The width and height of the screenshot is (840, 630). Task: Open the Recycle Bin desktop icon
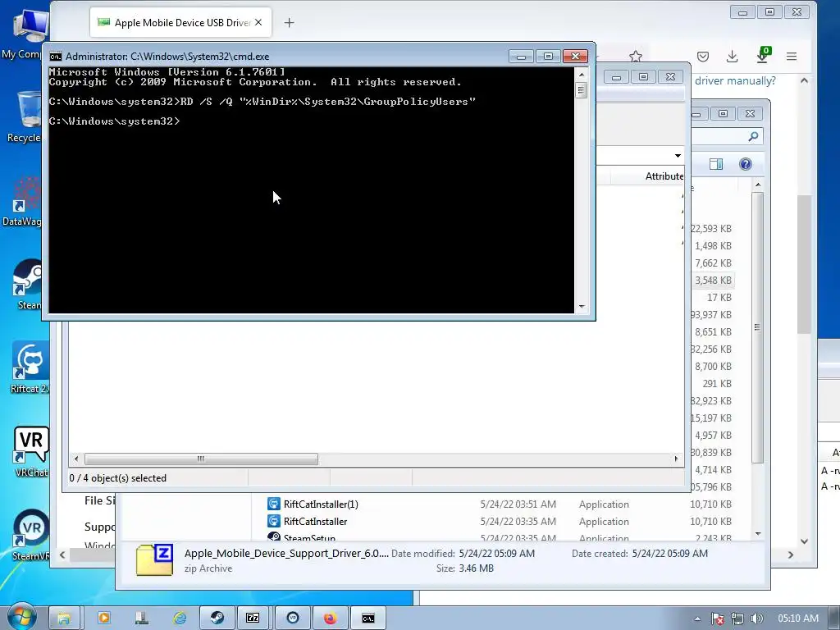(25, 116)
